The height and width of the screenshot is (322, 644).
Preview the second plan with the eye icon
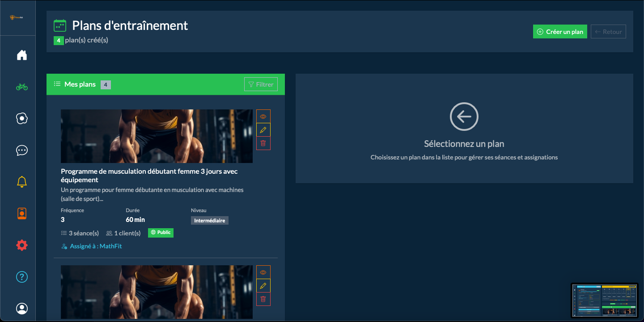[263, 272]
